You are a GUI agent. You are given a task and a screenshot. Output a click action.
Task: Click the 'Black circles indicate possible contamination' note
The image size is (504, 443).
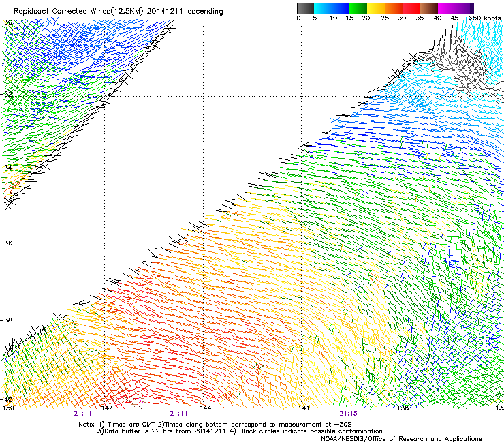coord(311,431)
